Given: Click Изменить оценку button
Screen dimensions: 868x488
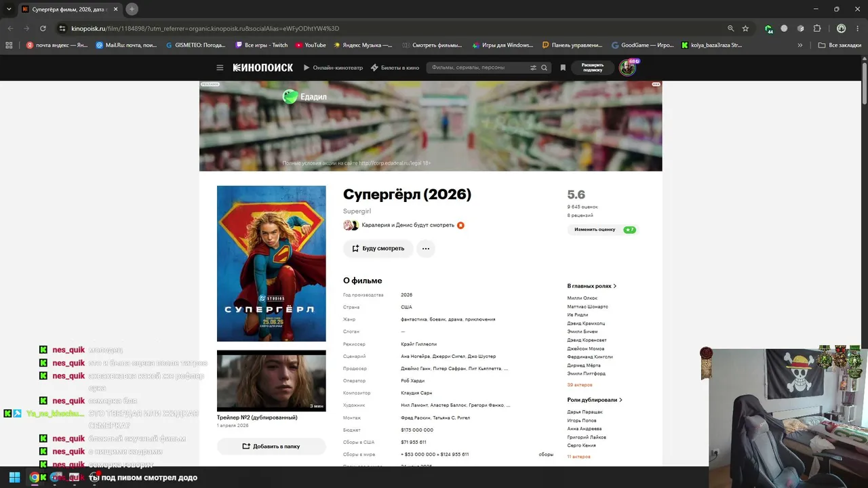Looking at the screenshot, I should point(604,230).
